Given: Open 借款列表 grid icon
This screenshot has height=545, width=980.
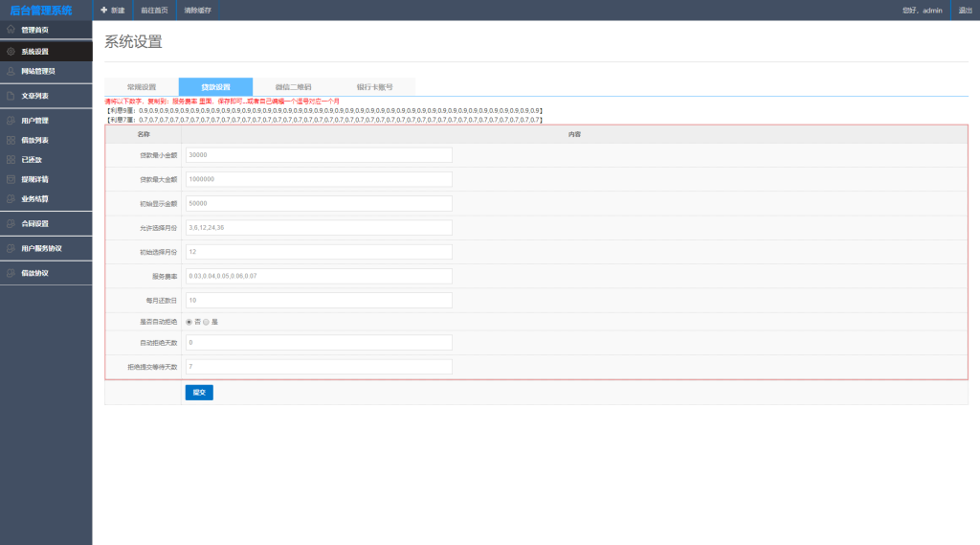Looking at the screenshot, I should pyautogui.click(x=11, y=140).
